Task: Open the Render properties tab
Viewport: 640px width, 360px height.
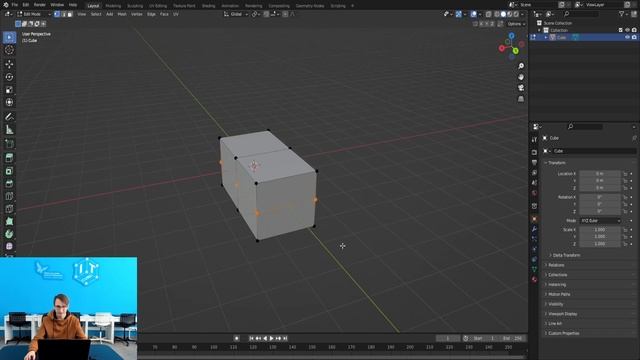Action: click(534, 152)
